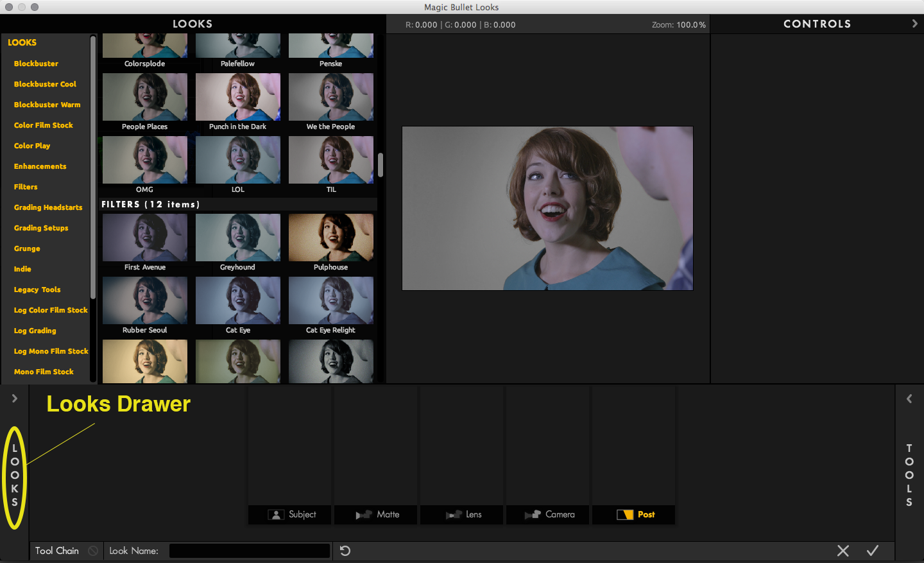
Task: Open the Color Play category
Action: click(x=31, y=146)
